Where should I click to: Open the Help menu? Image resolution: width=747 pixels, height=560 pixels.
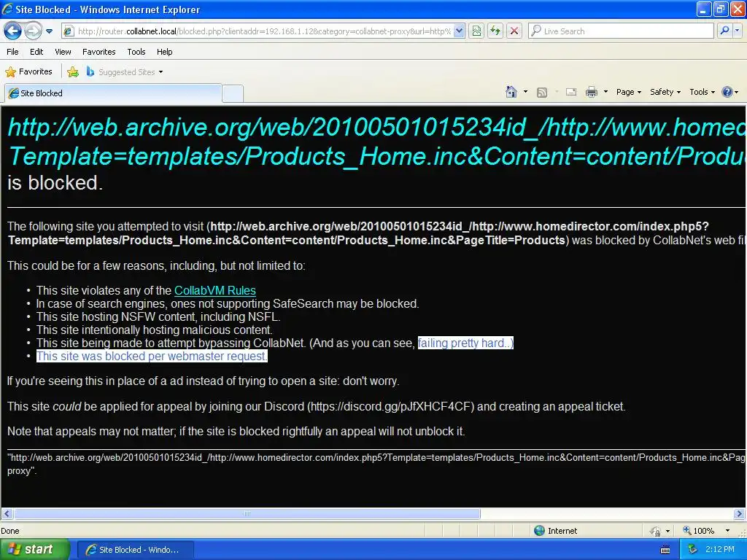[164, 52]
